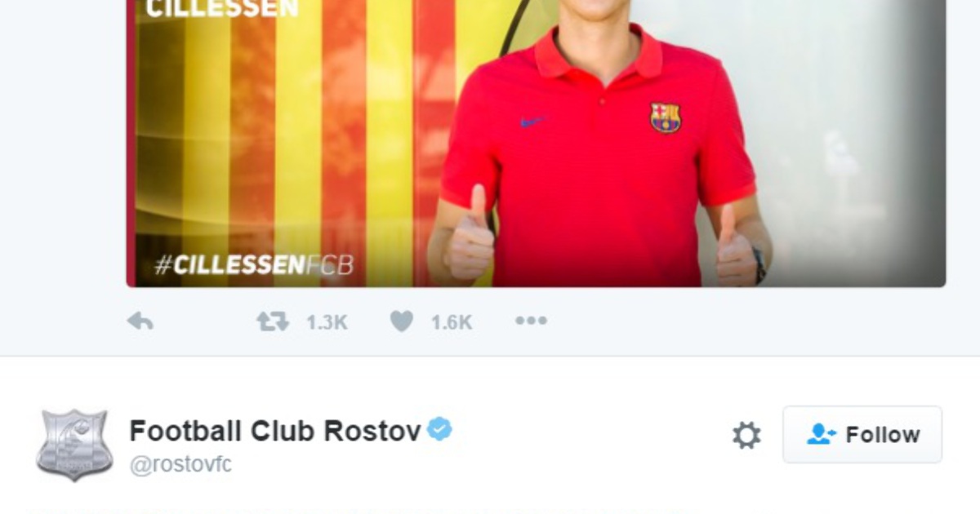Retweet using the retweet arrows icon
This screenshot has width=980, height=514.
(273, 322)
